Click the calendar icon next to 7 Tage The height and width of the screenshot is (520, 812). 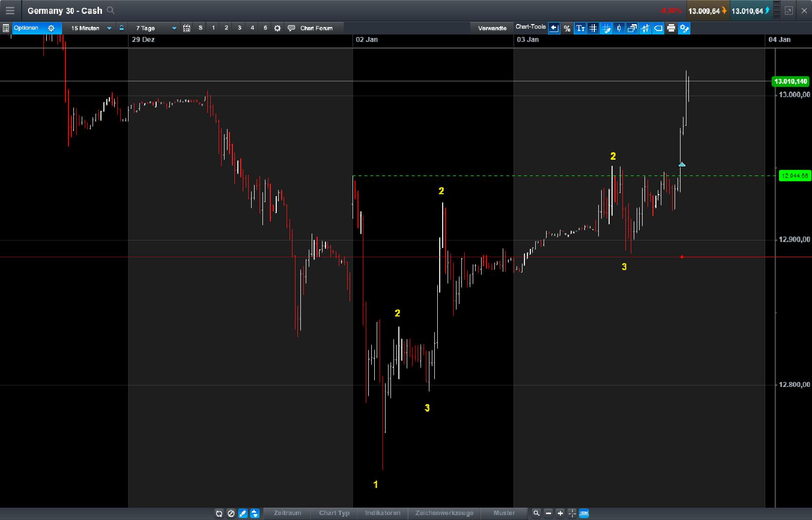[x=186, y=28]
